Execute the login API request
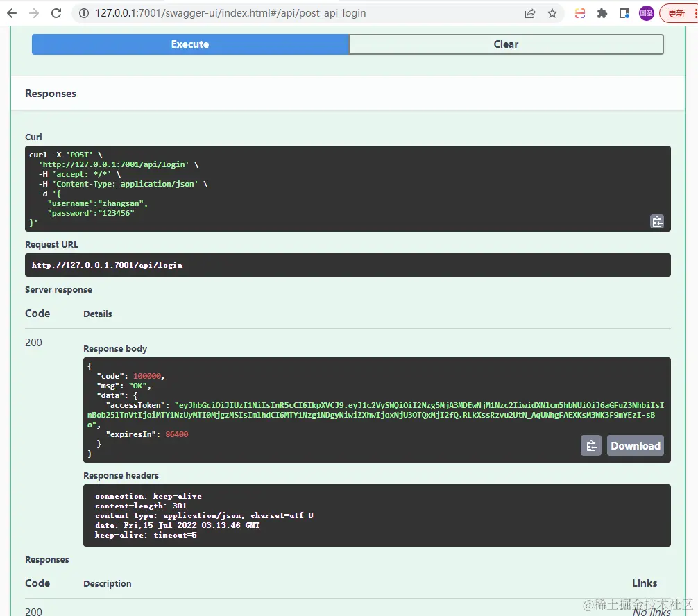Viewport: 698px width, 616px height. point(190,44)
